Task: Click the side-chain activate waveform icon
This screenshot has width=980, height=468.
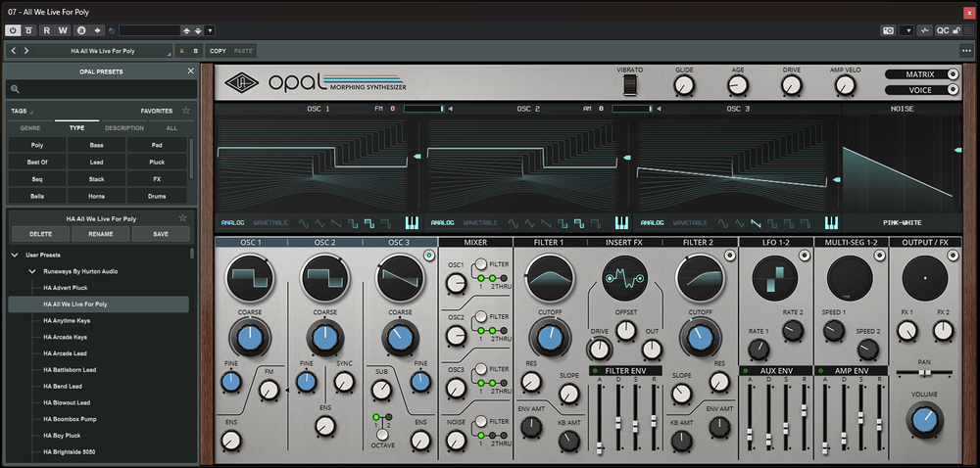Action: (924, 30)
